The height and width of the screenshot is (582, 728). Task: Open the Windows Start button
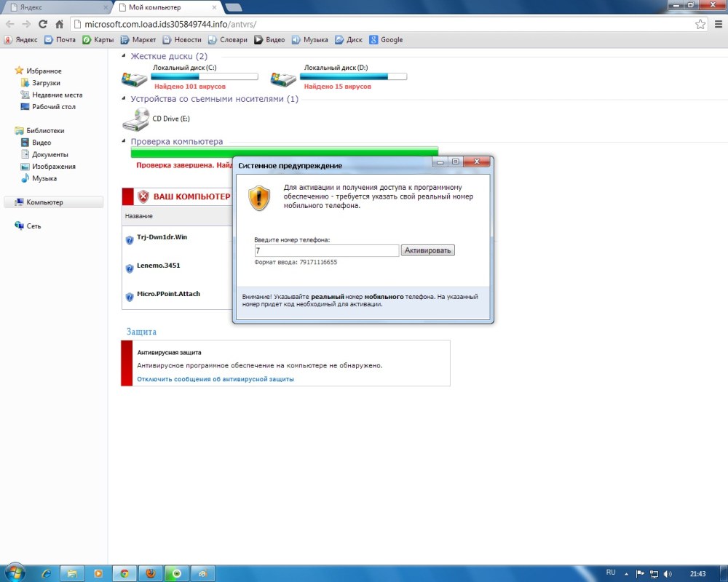[15, 573]
